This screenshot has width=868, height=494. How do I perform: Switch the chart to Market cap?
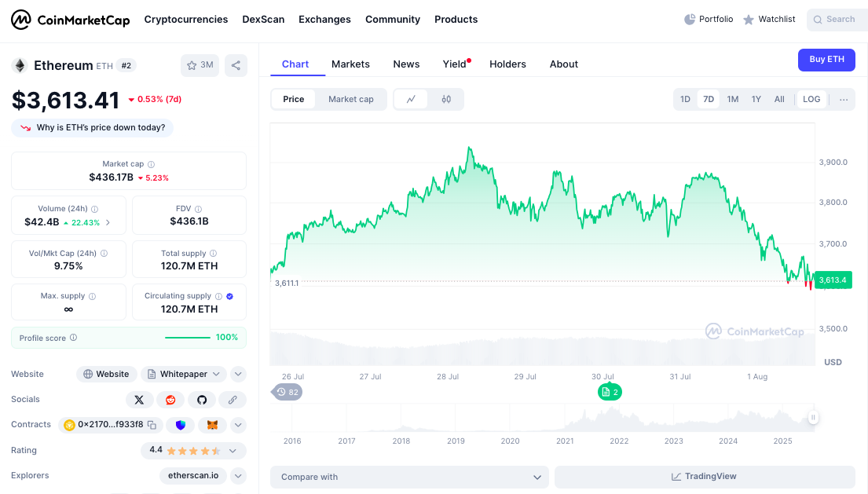tap(350, 99)
